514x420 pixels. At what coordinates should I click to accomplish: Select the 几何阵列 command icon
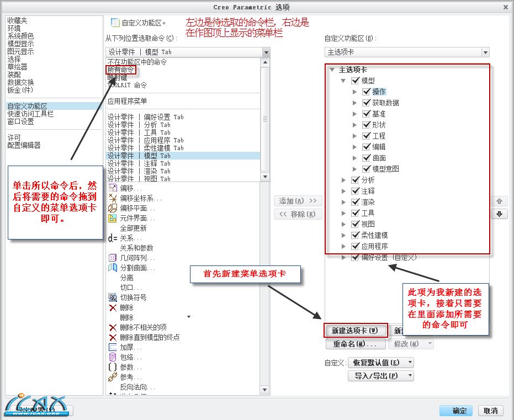pyautogui.click(x=113, y=258)
